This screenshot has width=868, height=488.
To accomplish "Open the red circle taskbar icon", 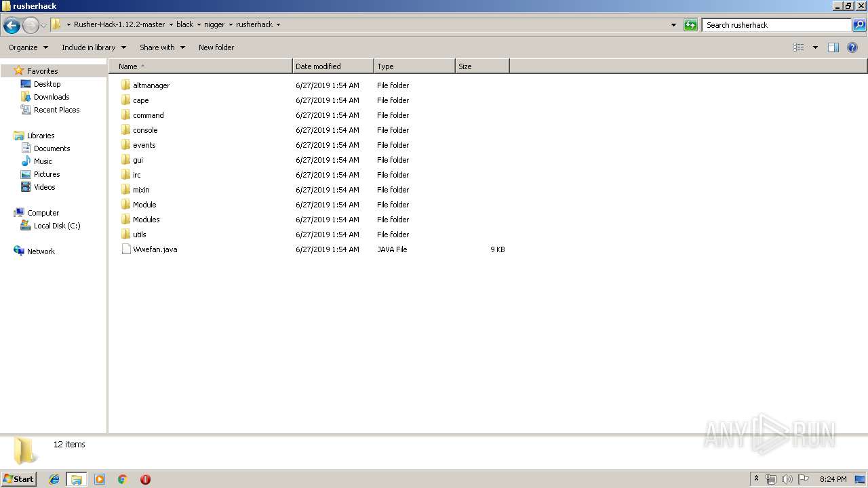I will pyautogui.click(x=145, y=479).
